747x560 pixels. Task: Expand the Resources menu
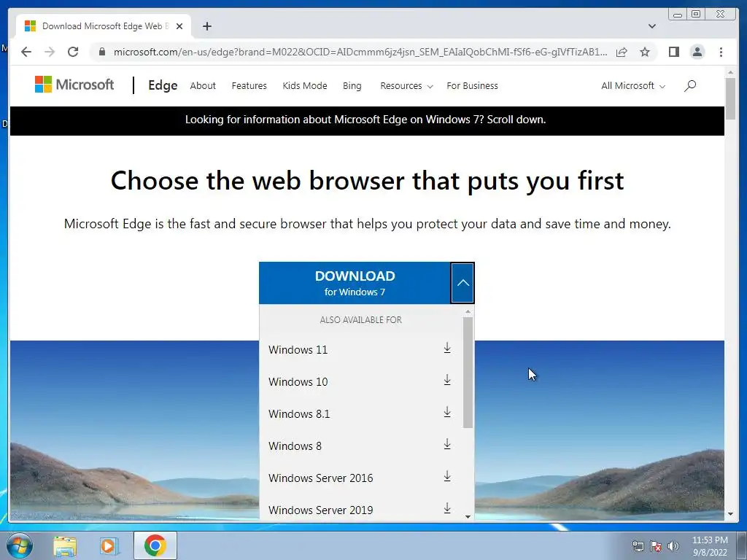[x=406, y=86]
